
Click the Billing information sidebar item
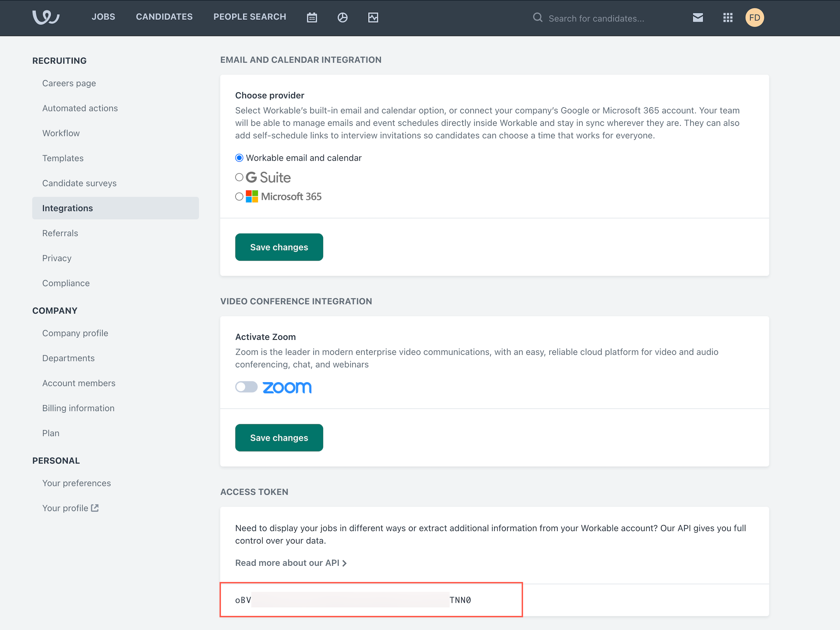point(78,408)
